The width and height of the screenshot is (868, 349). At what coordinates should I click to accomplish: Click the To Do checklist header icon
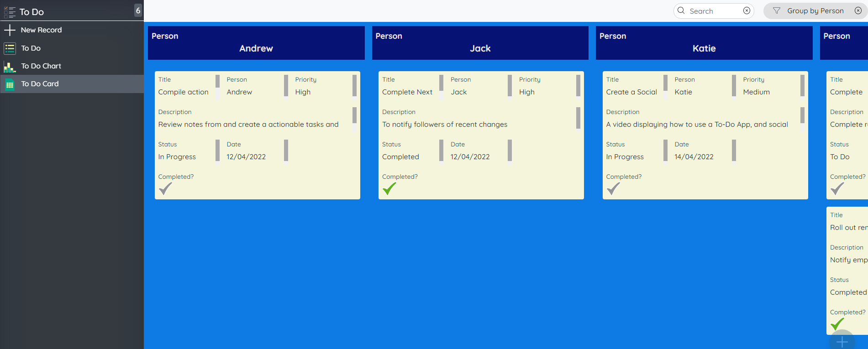(x=10, y=12)
